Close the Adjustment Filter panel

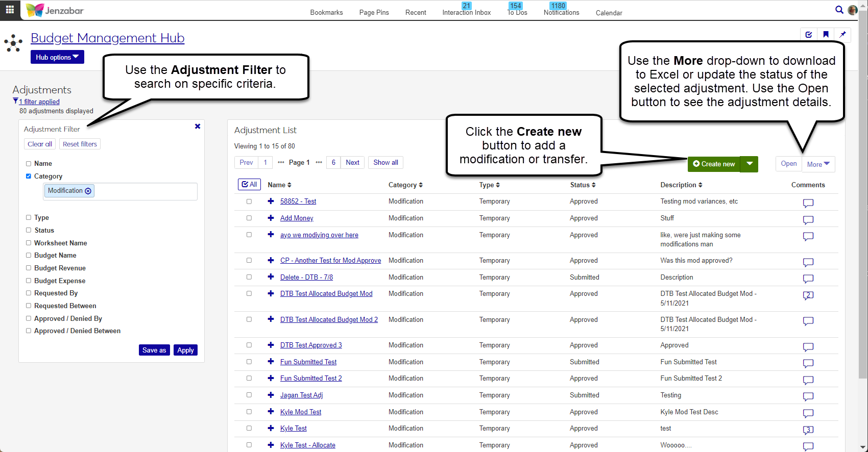[198, 127]
